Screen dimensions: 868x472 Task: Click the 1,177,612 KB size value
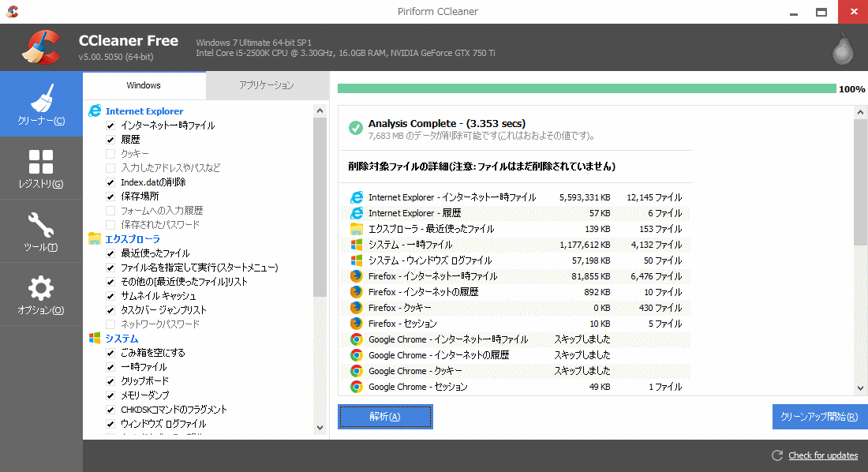point(585,245)
